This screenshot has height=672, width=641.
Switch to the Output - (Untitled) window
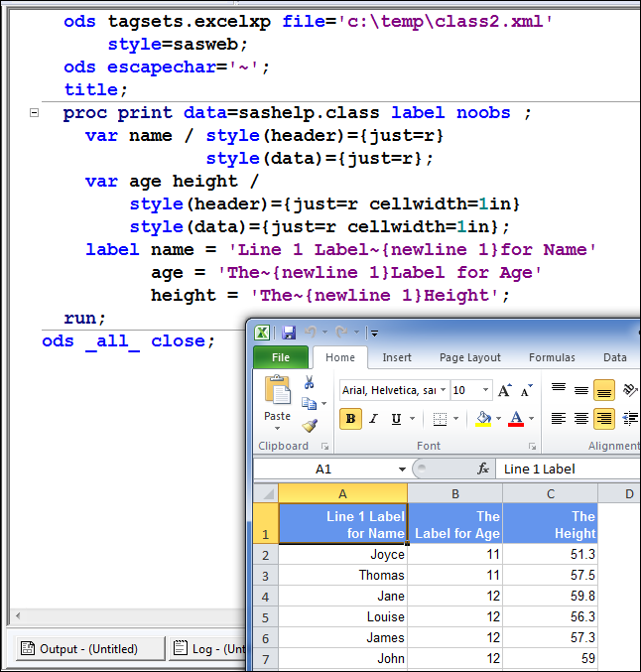(x=79, y=648)
